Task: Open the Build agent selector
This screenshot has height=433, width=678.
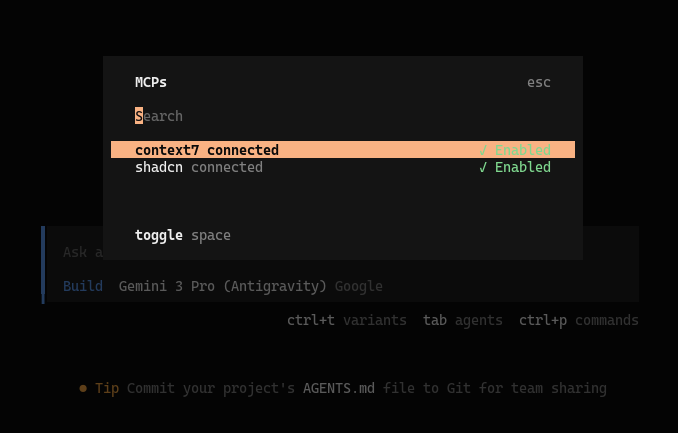Action: pyautogui.click(x=82, y=286)
